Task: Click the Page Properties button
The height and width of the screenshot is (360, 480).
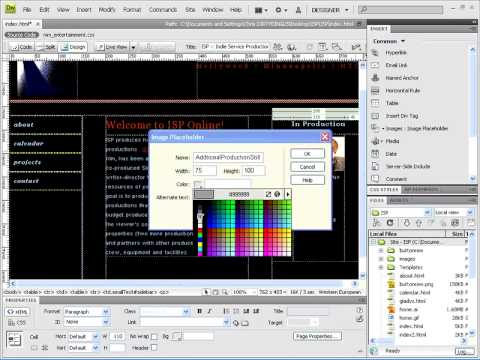Action: tap(317, 336)
